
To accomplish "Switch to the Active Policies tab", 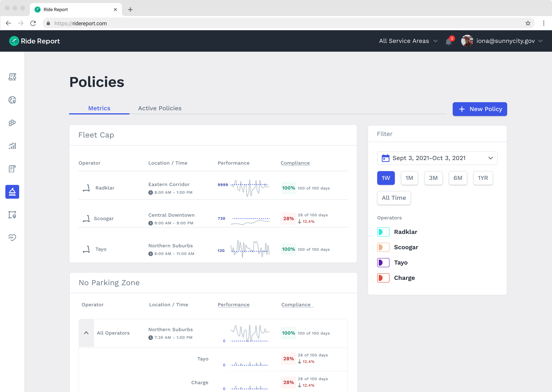I will (x=160, y=108).
